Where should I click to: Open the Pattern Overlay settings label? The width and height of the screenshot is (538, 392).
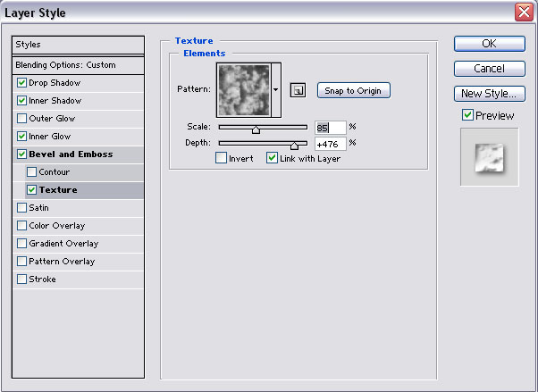coord(62,262)
